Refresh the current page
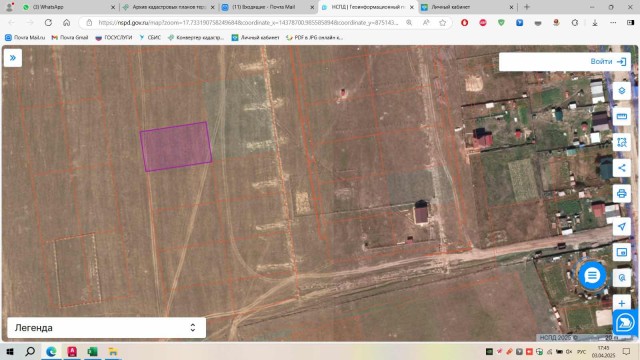 coord(48,23)
